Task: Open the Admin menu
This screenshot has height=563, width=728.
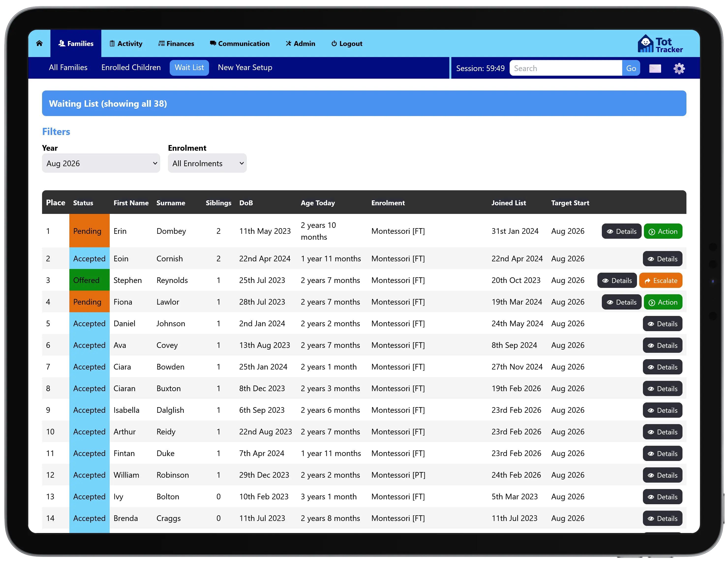Action: [300, 44]
